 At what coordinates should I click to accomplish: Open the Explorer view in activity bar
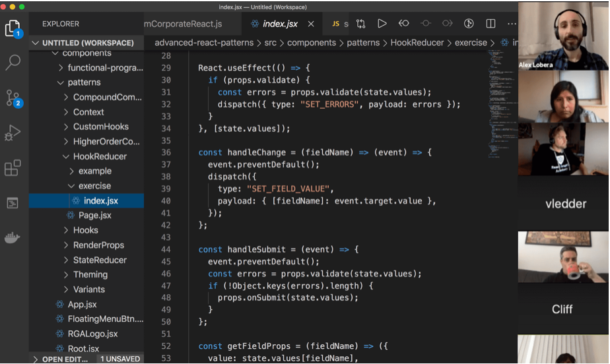13,28
